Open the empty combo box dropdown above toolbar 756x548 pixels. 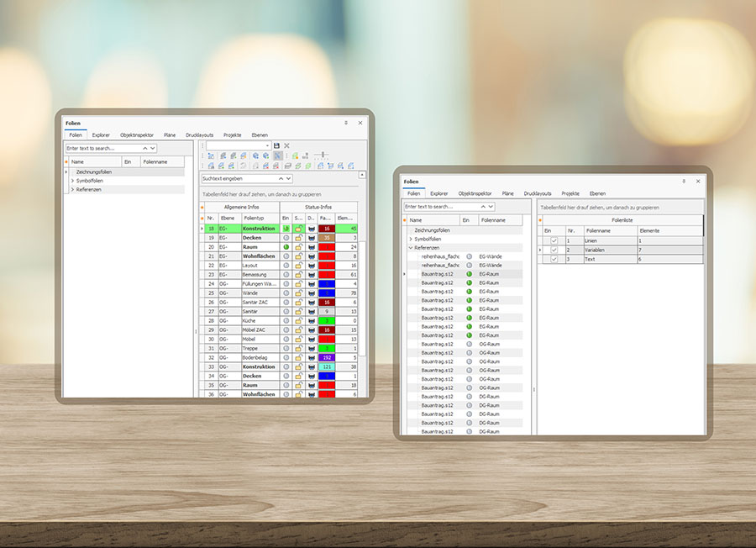pos(267,145)
